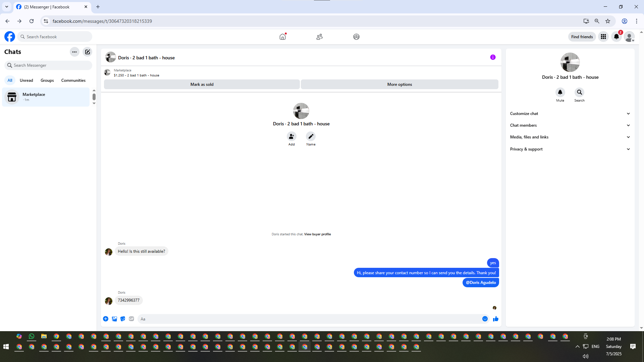Click the thumbs-up like send icon

click(x=495, y=319)
